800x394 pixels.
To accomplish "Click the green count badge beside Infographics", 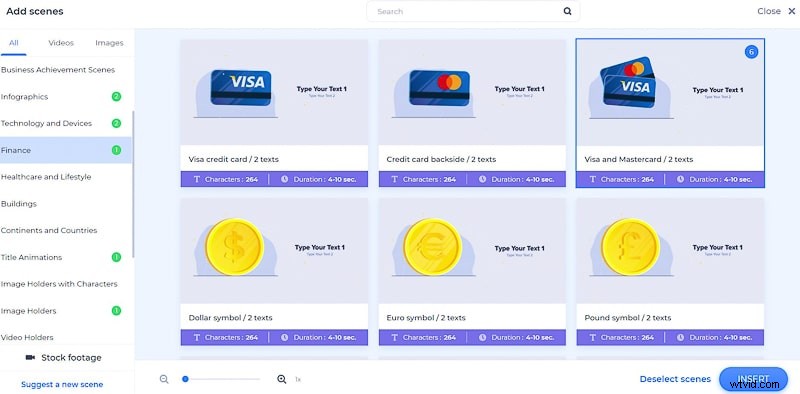I will 116,96.
